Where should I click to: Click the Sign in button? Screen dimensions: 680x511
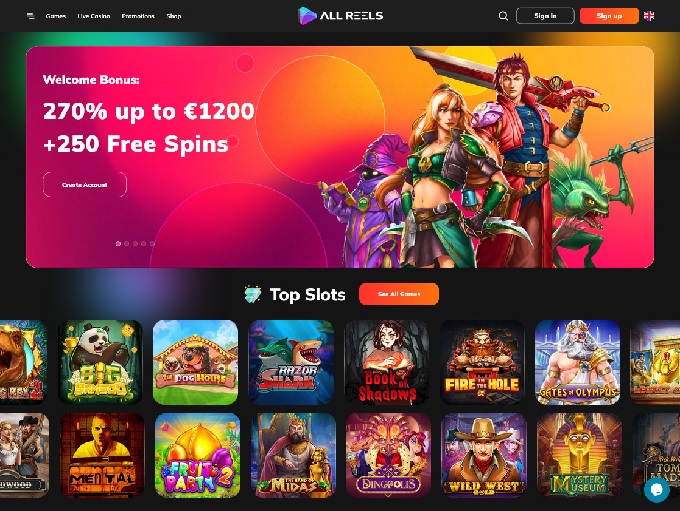545,16
